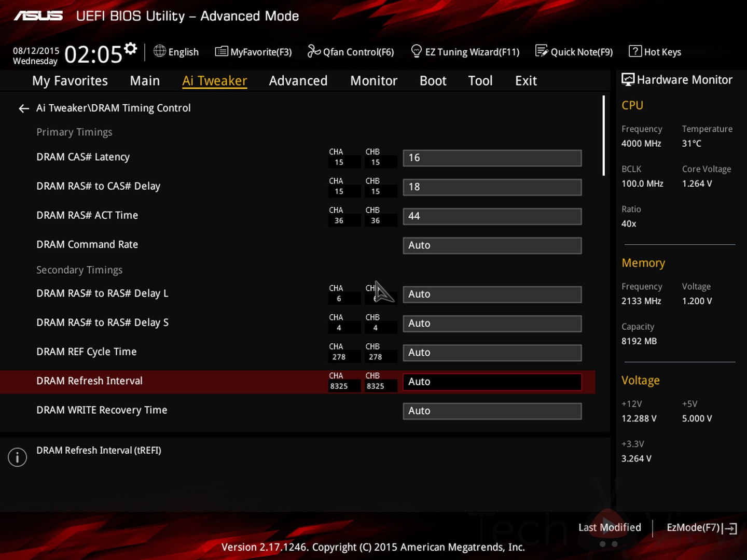Go to the Exit tab
Viewport: 747px width, 560px height.
526,81
